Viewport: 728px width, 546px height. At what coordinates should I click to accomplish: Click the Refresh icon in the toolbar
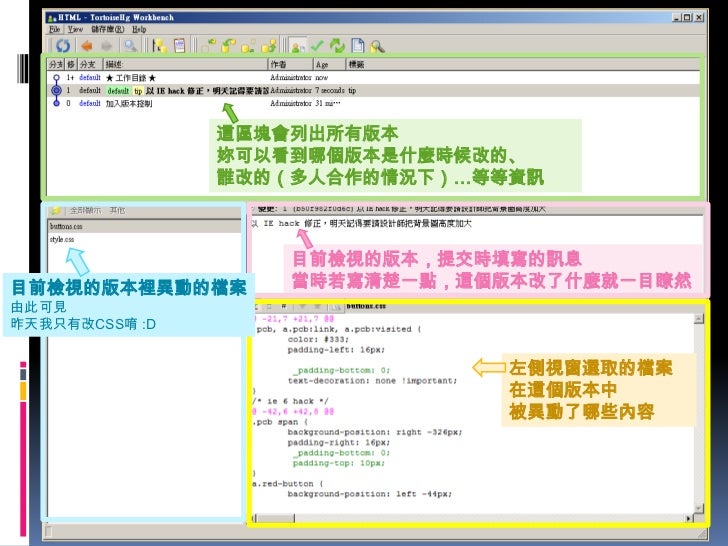(62, 45)
